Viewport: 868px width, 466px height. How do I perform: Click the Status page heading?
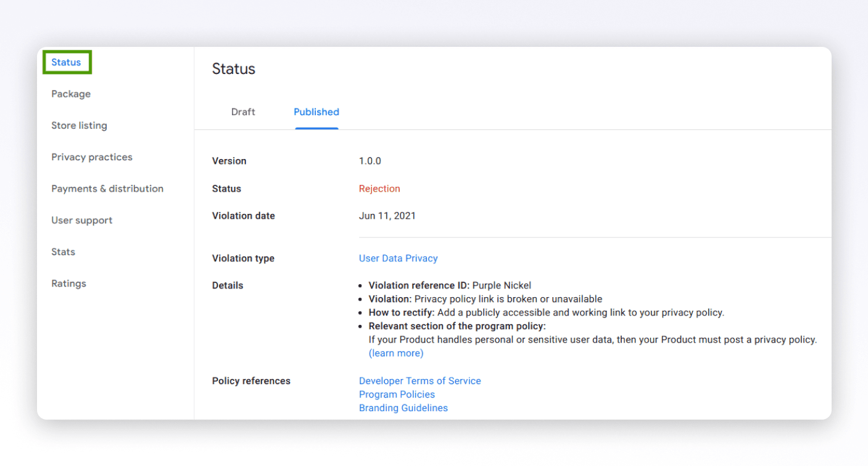(x=234, y=69)
